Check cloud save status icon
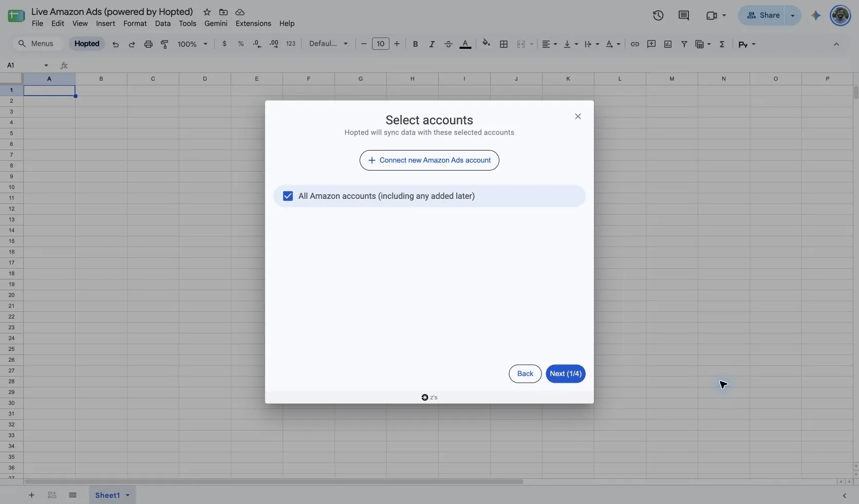 coord(240,12)
